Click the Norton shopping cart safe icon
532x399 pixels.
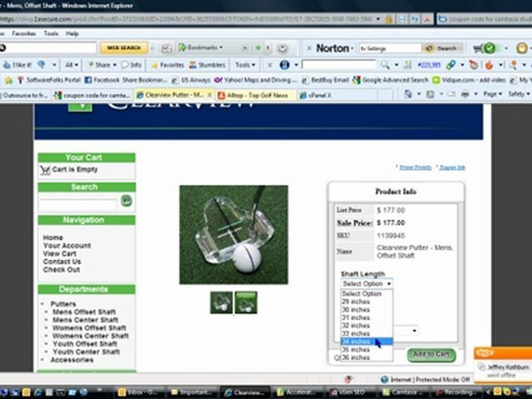[485, 48]
